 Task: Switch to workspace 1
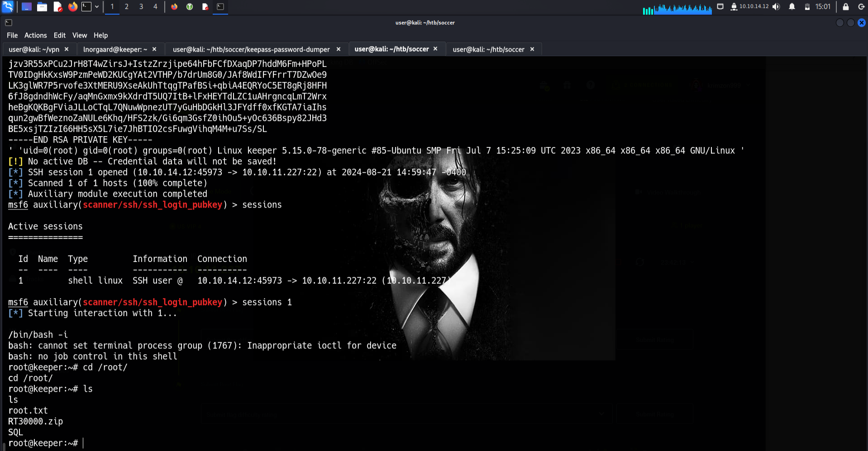pyautogui.click(x=112, y=7)
